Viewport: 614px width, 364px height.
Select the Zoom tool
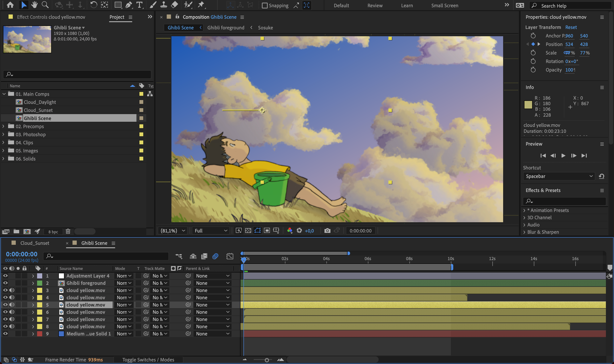(x=45, y=5)
